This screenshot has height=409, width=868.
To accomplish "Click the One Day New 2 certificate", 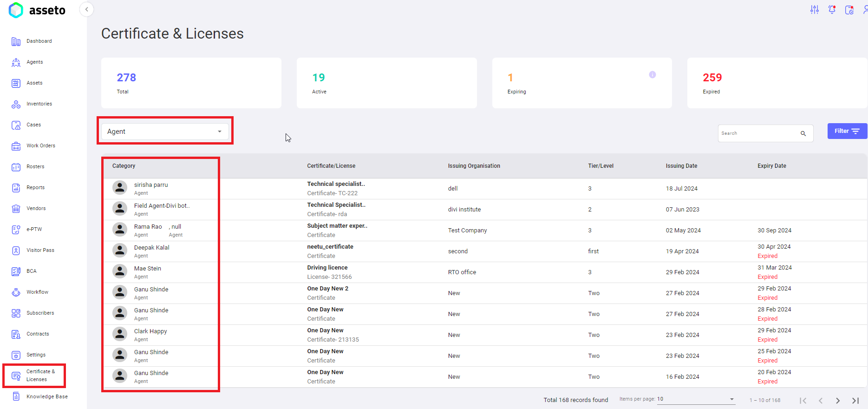I will (328, 289).
